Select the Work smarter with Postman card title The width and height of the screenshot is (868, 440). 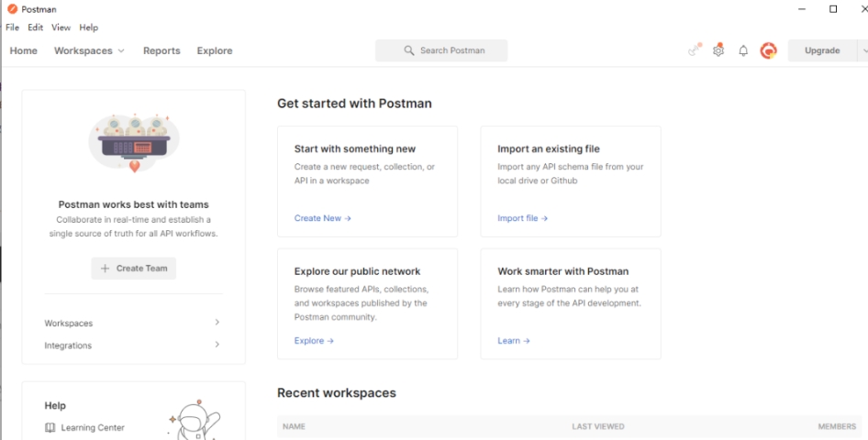(563, 271)
